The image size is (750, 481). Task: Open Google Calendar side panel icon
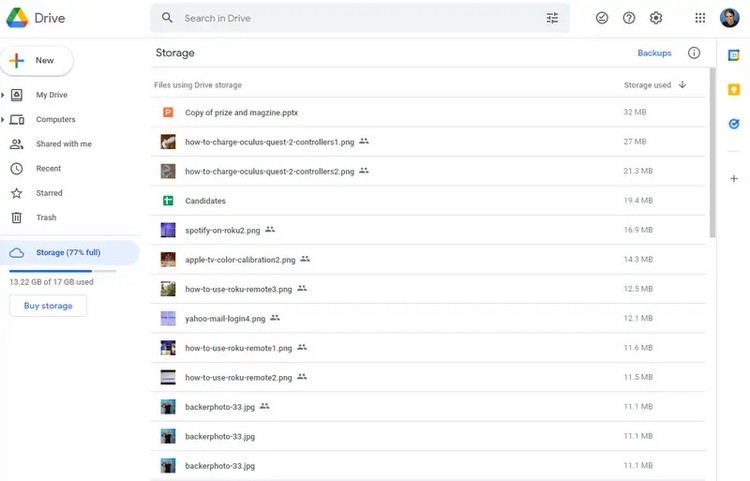pos(734,55)
